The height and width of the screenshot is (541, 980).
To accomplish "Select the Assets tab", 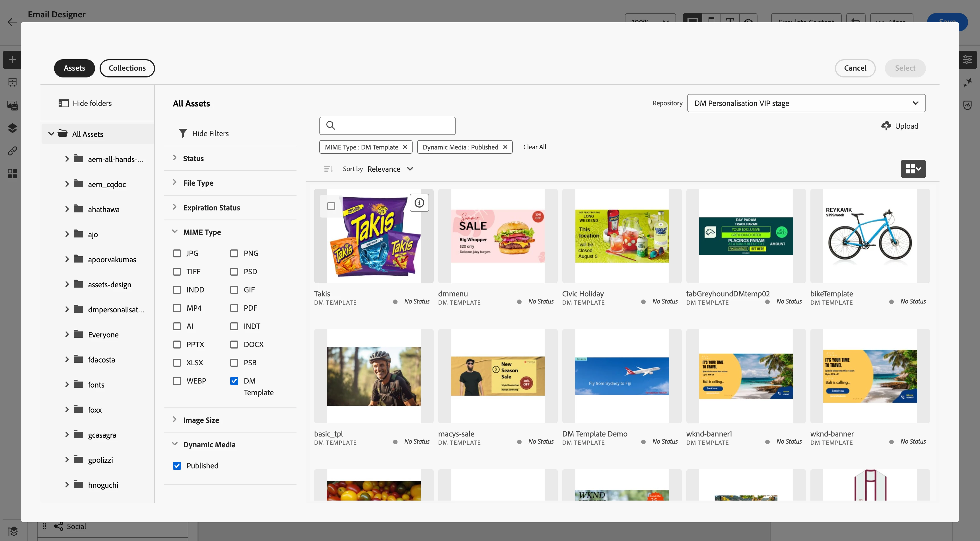I will 74,68.
